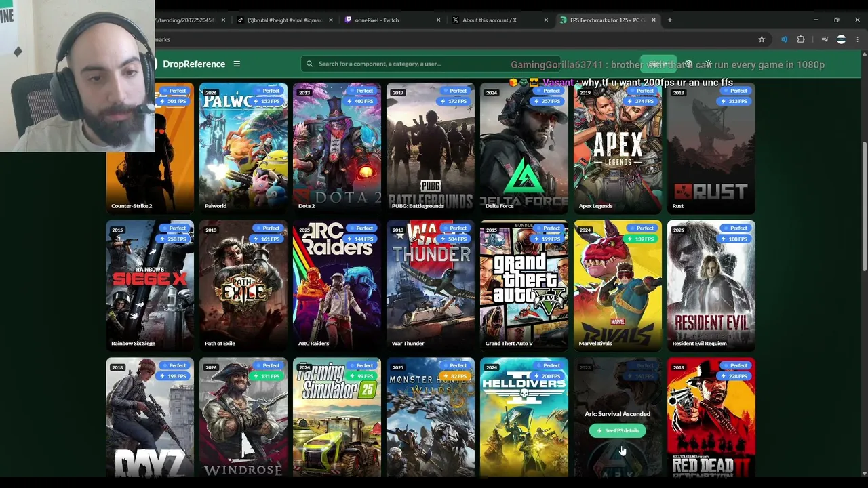868x488 pixels.
Task: Open the ARC Raiders game card
Action: click(x=337, y=286)
